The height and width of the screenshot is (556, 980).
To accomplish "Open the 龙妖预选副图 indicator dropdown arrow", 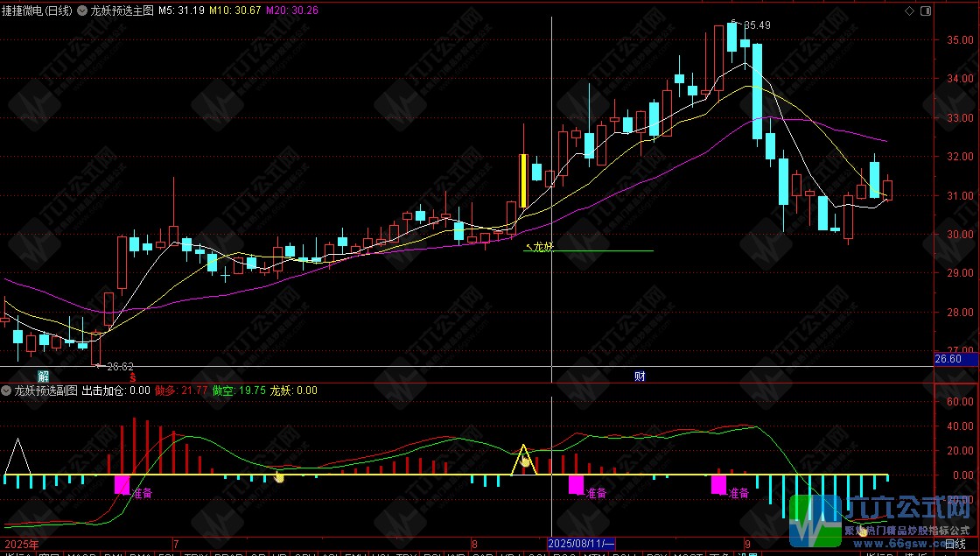I will pos(6,391).
